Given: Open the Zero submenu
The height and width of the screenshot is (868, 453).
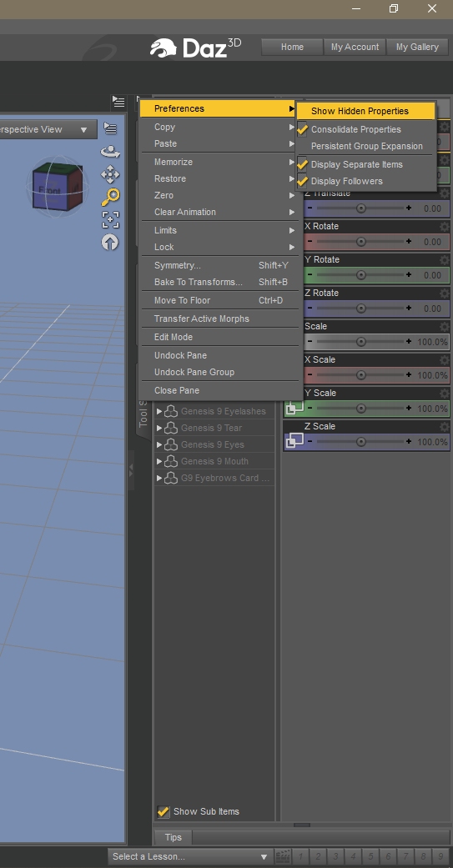Looking at the screenshot, I should coord(219,195).
